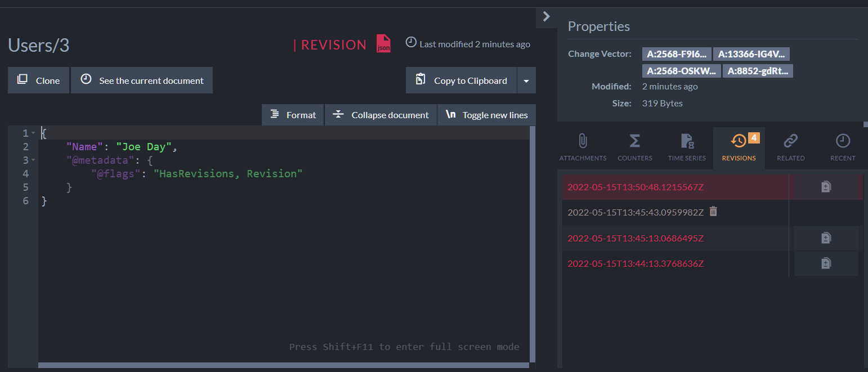Open the Related tab
868x372 pixels.
[791, 147]
